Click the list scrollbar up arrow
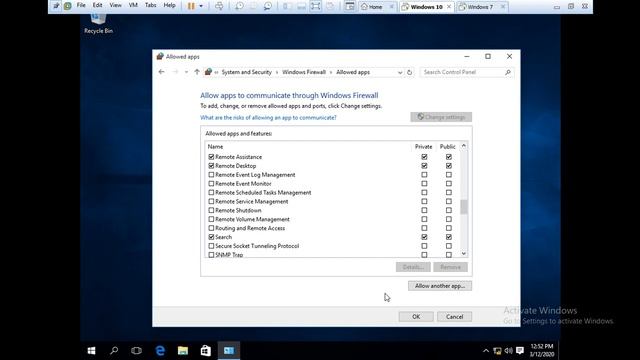 tap(464, 146)
